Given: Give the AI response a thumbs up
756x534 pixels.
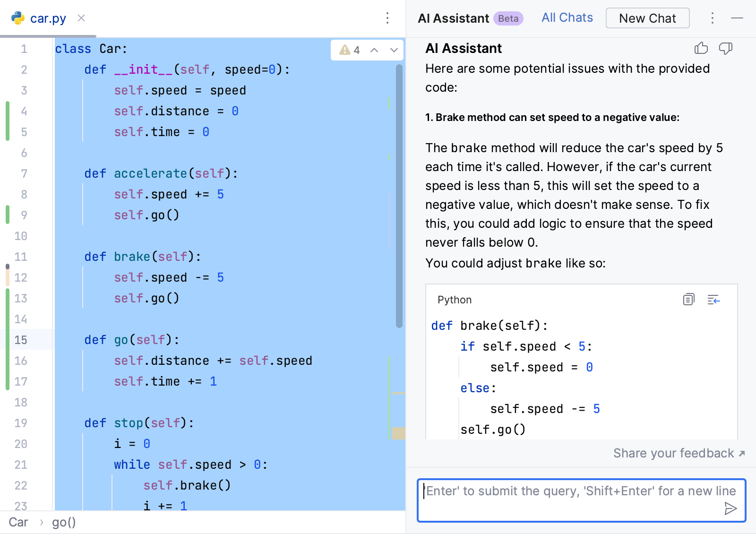Looking at the screenshot, I should (701, 48).
